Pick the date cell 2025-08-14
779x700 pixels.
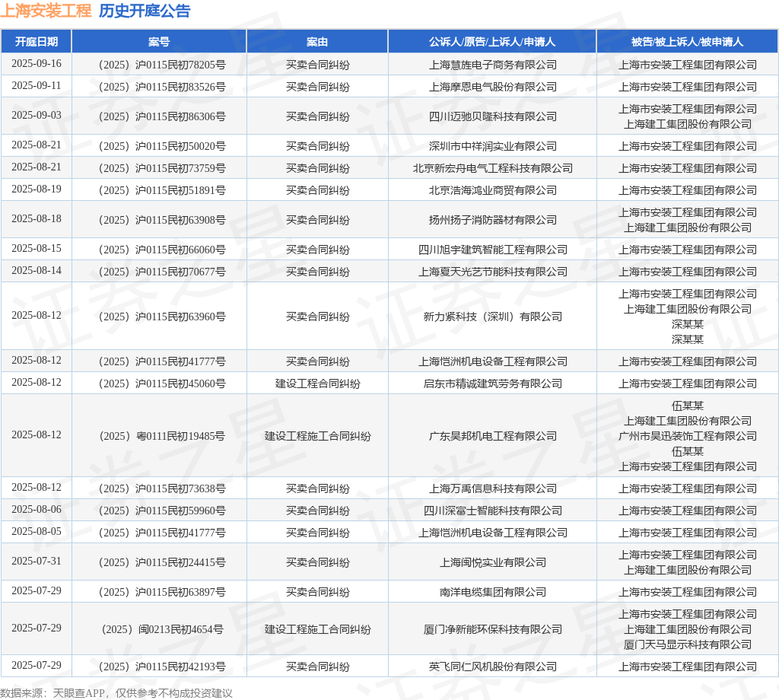[x=37, y=271]
